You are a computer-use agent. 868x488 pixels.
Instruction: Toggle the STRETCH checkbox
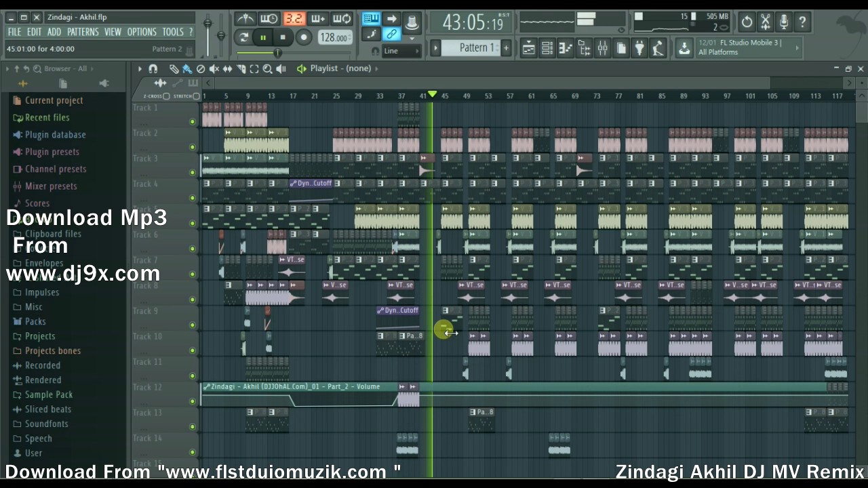click(x=197, y=96)
